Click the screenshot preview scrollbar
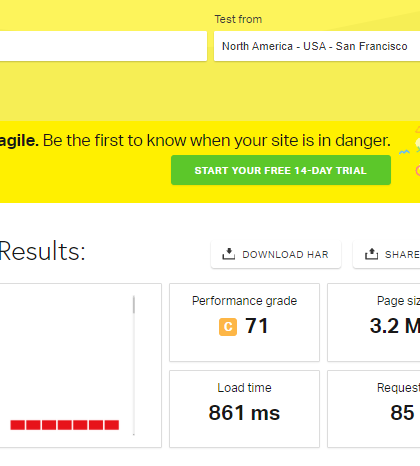The height and width of the screenshot is (466, 420). 134,365
